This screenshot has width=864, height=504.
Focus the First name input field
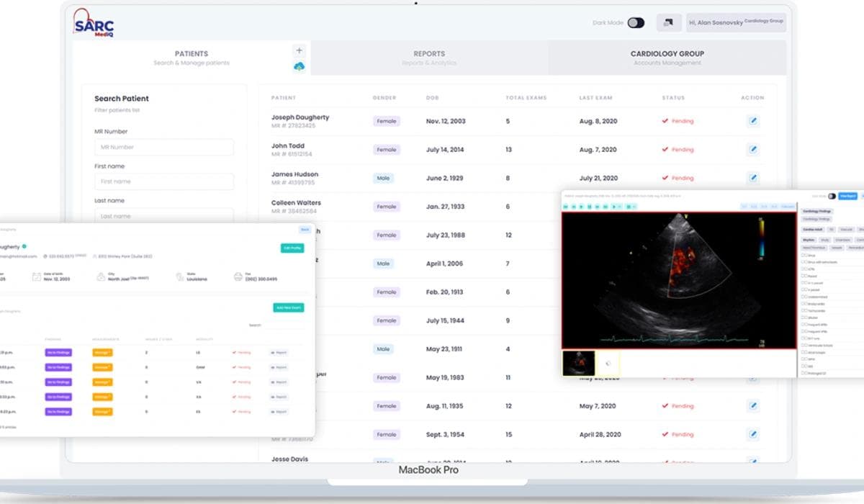(x=164, y=181)
